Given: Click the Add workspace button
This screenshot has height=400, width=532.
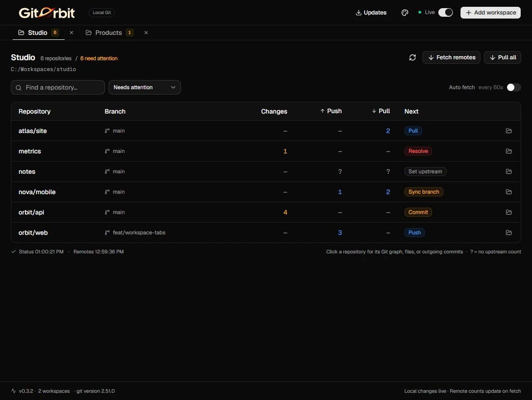Looking at the screenshot, I should click(490, 13).
